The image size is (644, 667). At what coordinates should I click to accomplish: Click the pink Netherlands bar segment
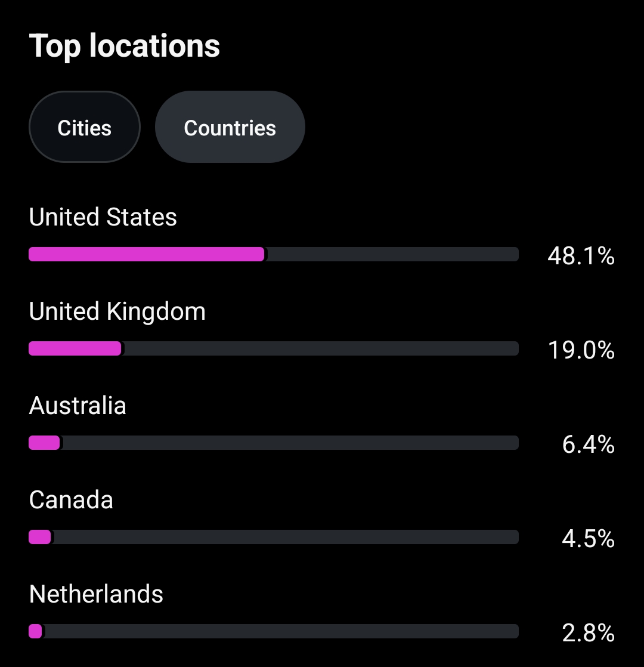click(35, 631)
